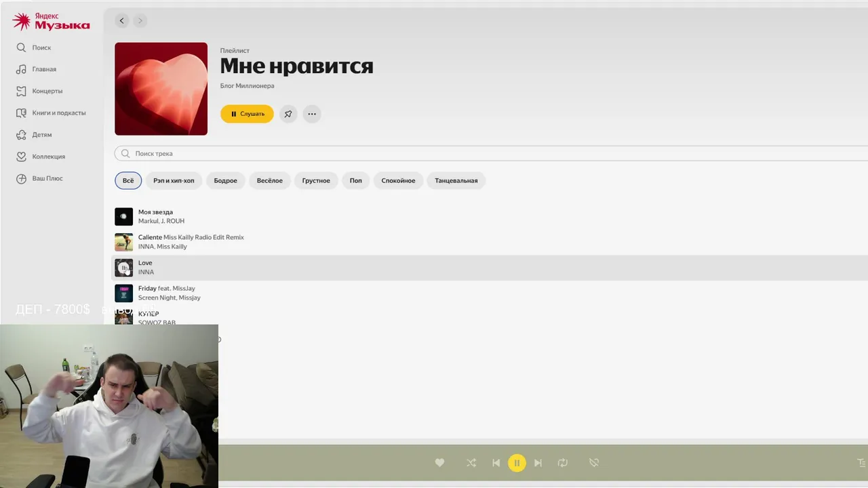Open Поиск in the sidebar
868x488 pixels.
[x=41, y=47]
